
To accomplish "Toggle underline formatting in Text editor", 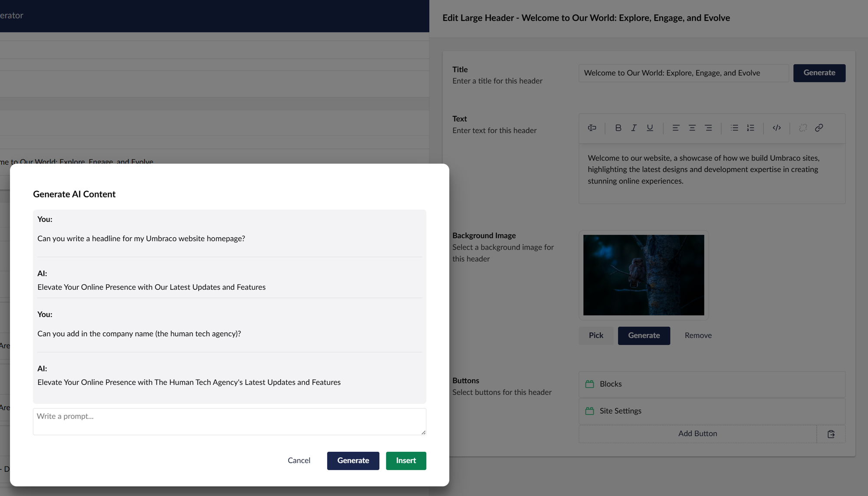I will pyautogui.click(x=650, y=128).
